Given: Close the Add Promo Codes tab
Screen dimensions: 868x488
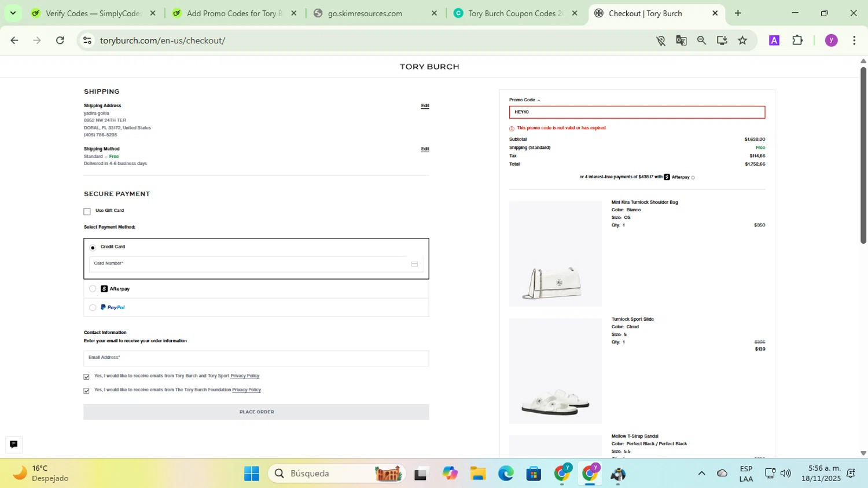Looking at the screenshot, I should [x=294, y=13].
